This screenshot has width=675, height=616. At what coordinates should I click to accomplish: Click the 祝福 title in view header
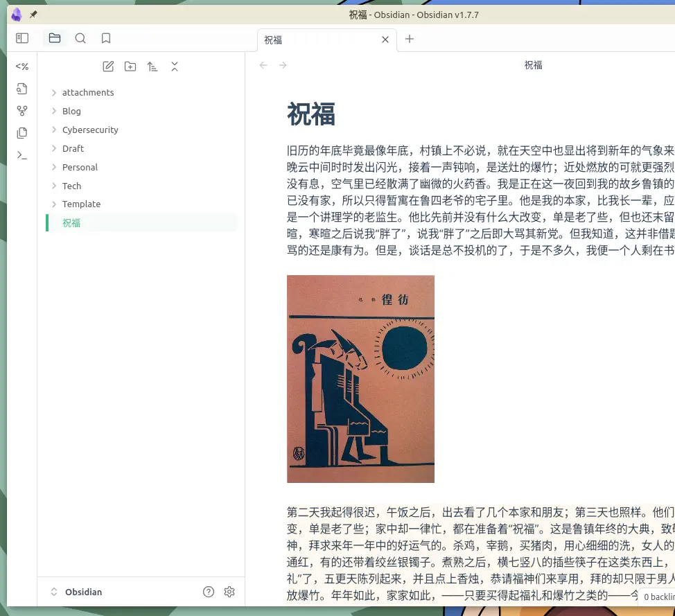(533, 65)
